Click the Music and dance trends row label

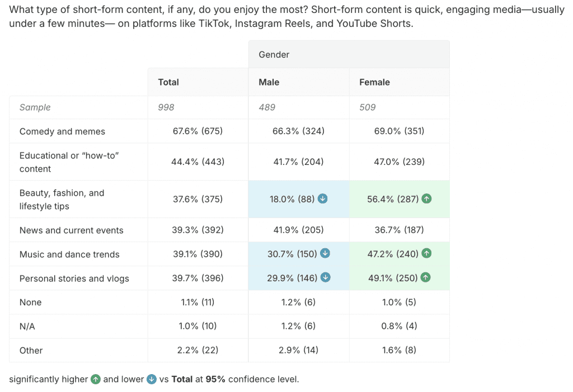69,254
